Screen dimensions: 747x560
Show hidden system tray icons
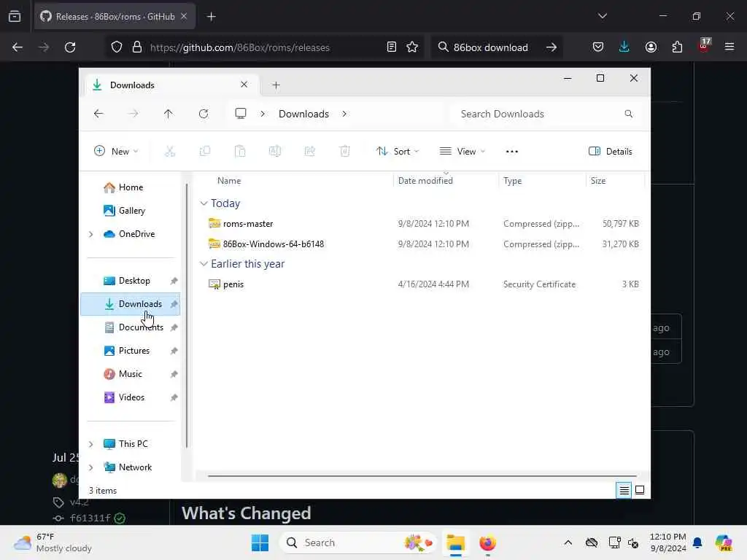(568, 542)
